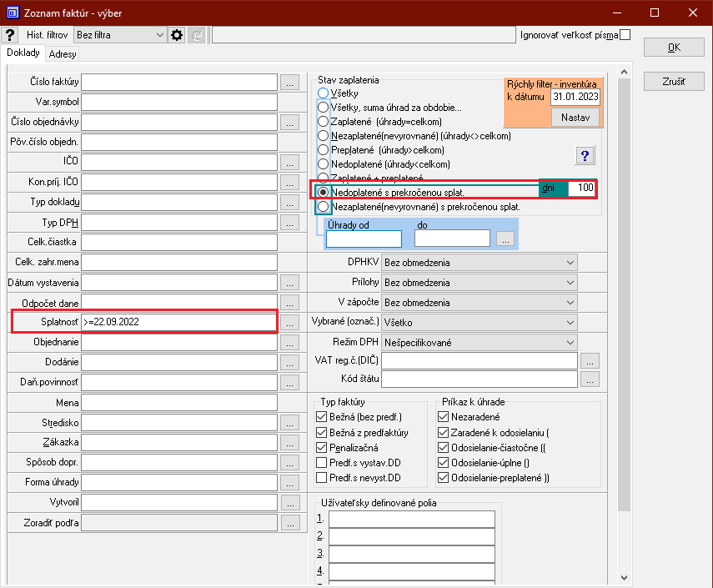713x588 pixels.
Task: Expand the Režim DPH combo box
Action: [570, 343]
